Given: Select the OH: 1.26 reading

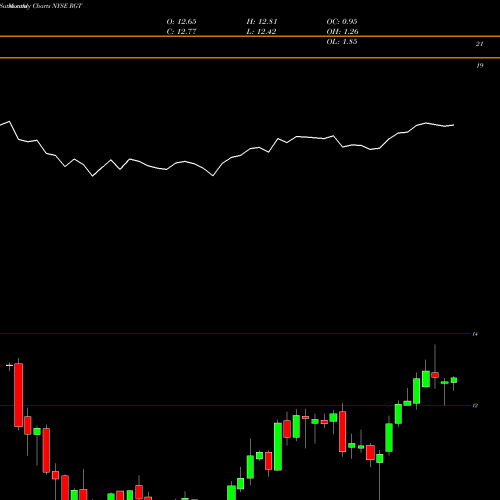Looking at the screenshot, I should click(342, 32).
